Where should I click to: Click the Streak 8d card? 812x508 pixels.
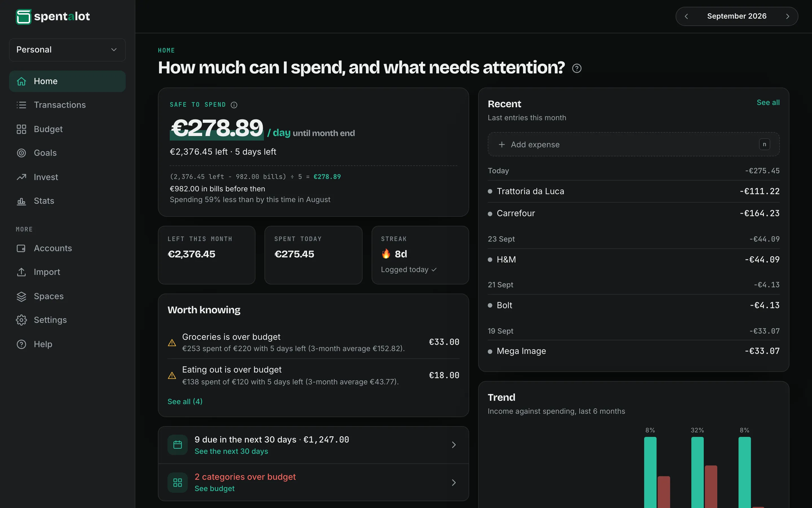pyautogui.click(x=420, y=255)
